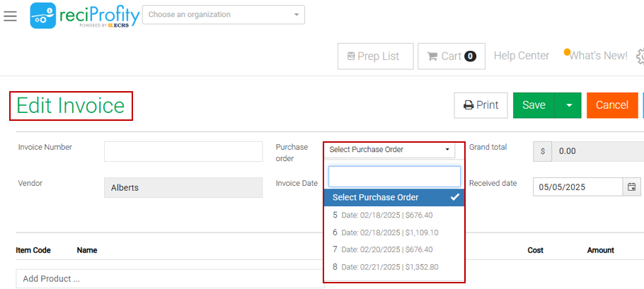Open the hamburger navigation menu
This screenshot has width=644, height=289.
point(10,16)
